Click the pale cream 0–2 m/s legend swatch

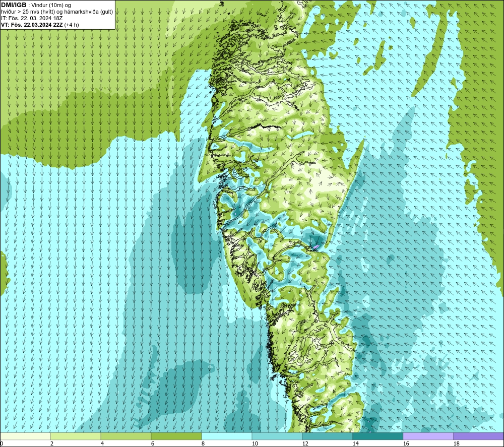pos(25,436)
